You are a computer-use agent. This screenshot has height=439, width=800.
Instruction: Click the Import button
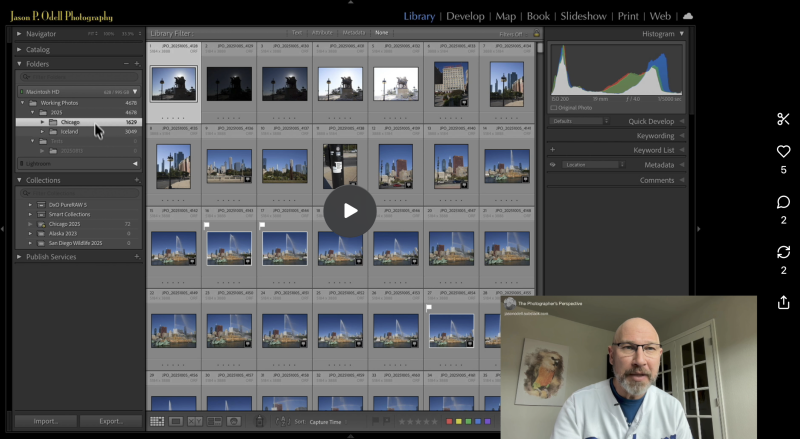[46, 421]
